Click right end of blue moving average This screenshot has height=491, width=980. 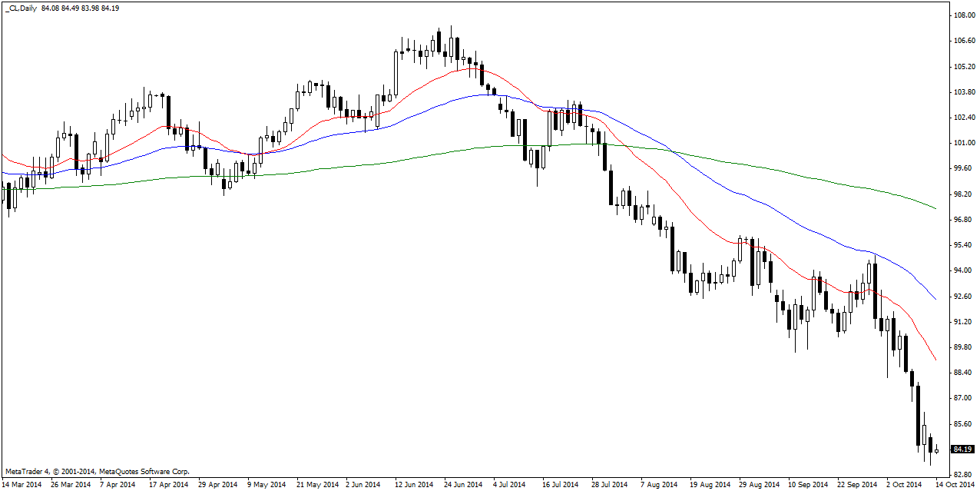(x=935, y=299)
